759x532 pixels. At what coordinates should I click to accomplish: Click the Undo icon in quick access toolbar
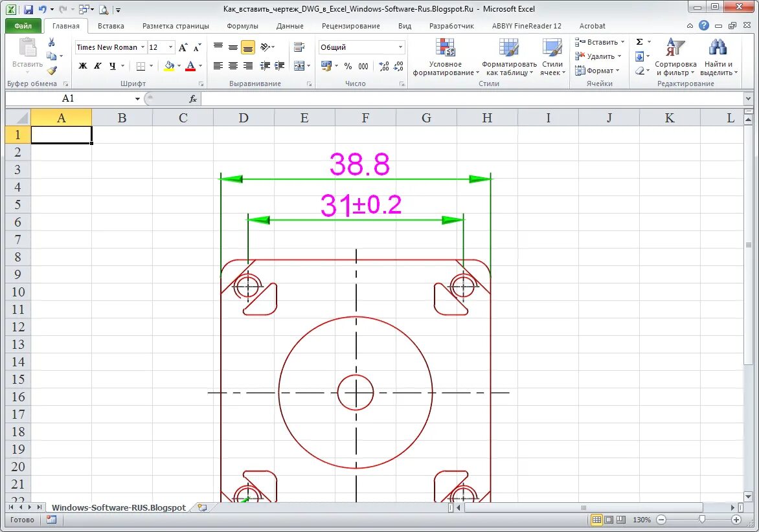(x=43, y=9)
